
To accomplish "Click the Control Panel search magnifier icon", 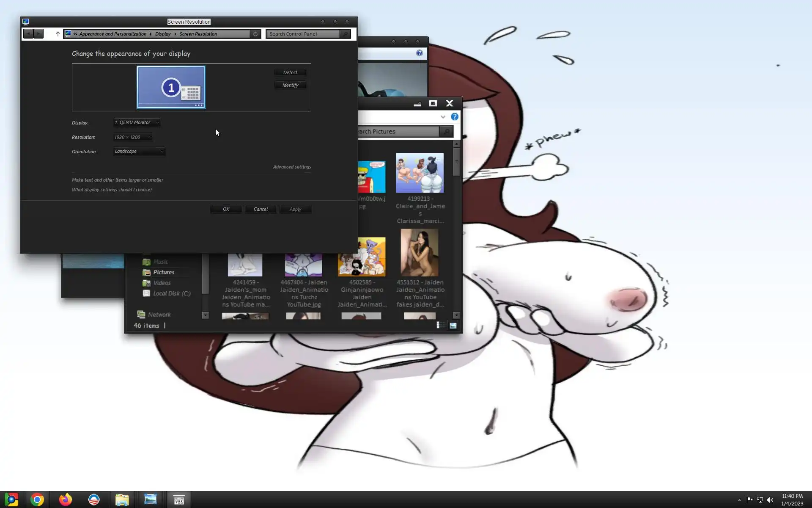I will [x=345, y=34].
